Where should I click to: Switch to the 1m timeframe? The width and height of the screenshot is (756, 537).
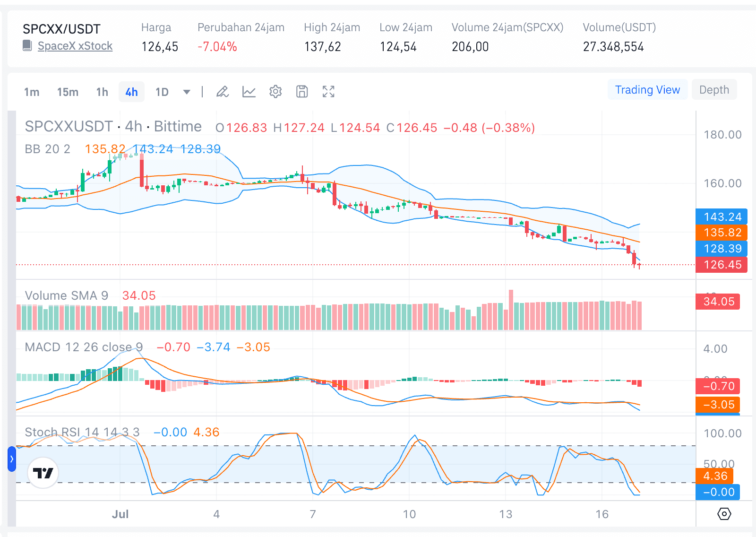pyautogui.click(x=32, y=92)
